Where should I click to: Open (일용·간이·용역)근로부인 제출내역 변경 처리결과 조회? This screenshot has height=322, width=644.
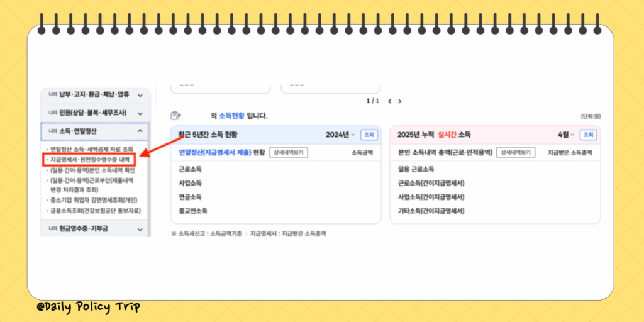point(92,185)
